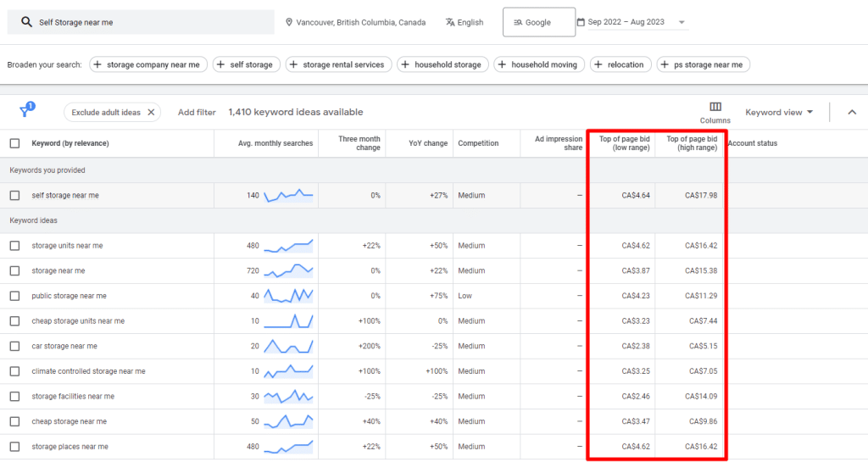Open the Columns icon
The image size is (868, 462).
[715, 107]
